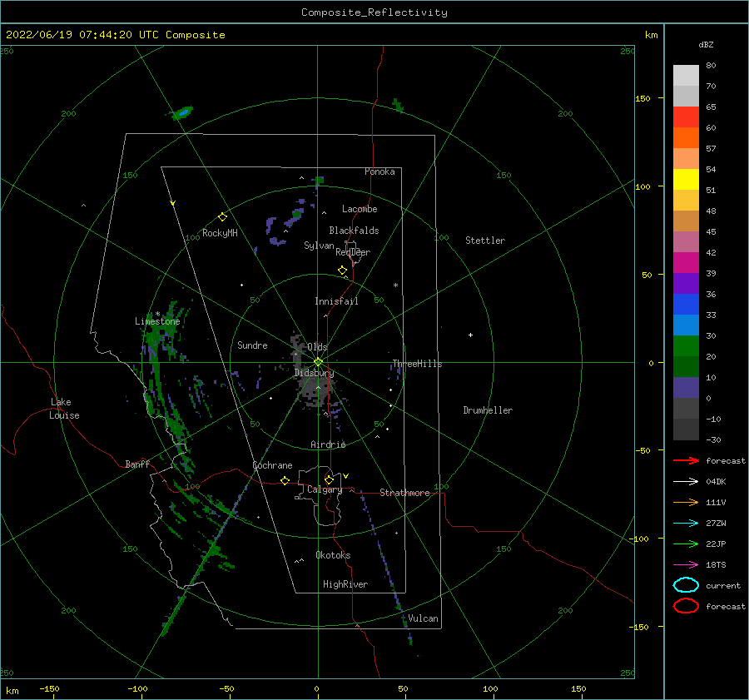Click the Vulcan city label
Screen dimensions: 749x700
click(x=424, y=618)
